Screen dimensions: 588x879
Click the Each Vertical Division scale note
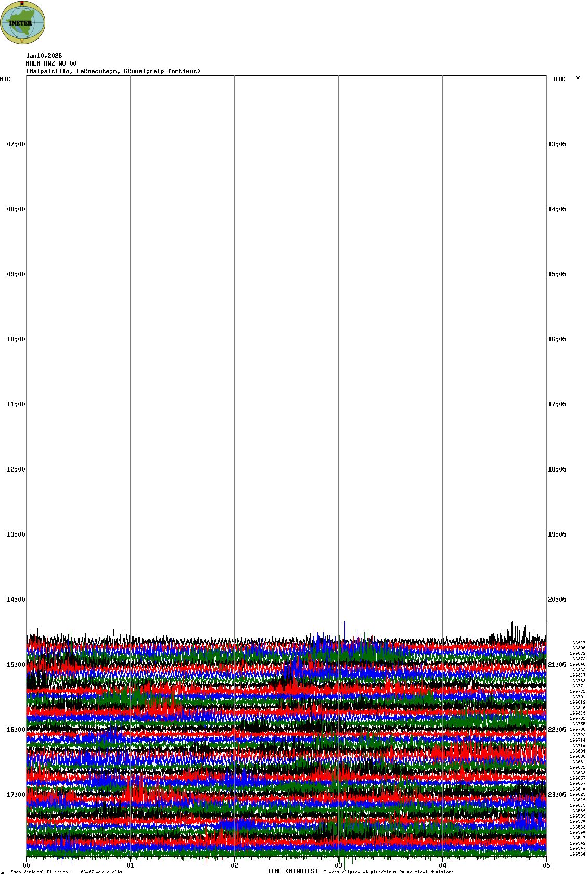(x=66, y=872)
